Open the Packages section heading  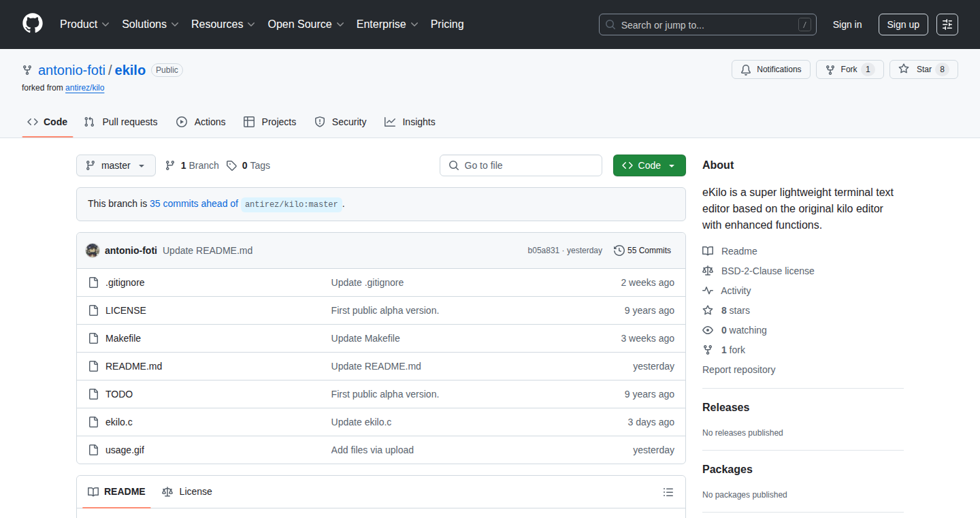pyautogui.click(x=728, y=469)
